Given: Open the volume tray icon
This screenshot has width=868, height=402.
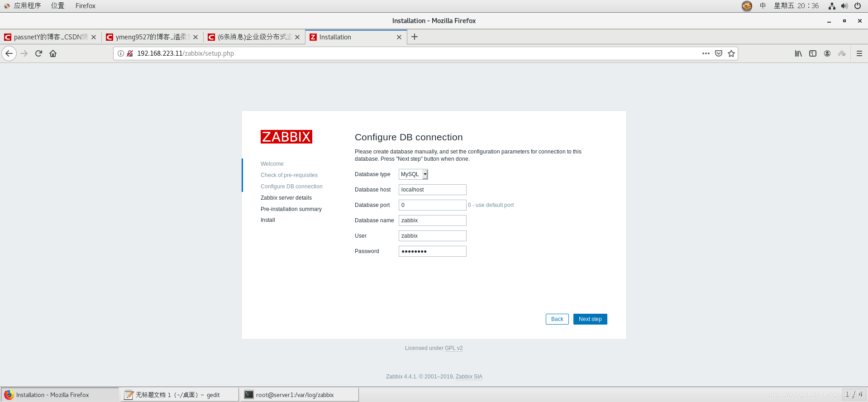Looking at the screenshot, I should 844,6.
